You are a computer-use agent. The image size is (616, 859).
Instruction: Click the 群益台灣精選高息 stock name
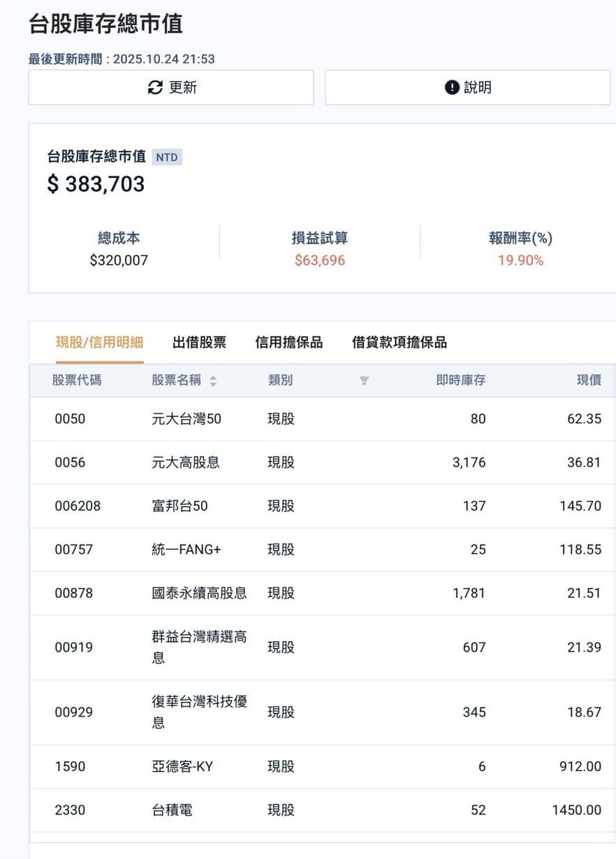(199, 647)
